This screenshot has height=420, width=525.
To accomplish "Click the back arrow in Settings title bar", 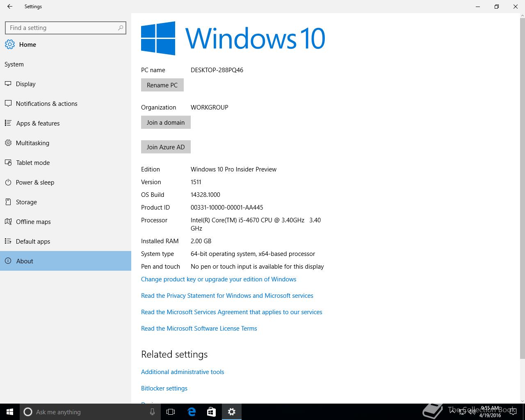I will [x=10, y=7].
